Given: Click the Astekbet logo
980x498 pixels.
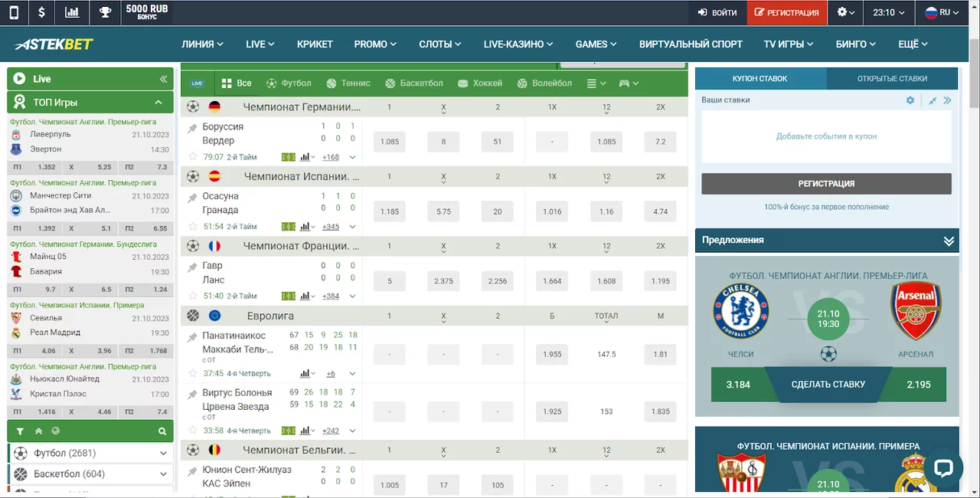Looking at the screenshot, I should coord(55,44).
